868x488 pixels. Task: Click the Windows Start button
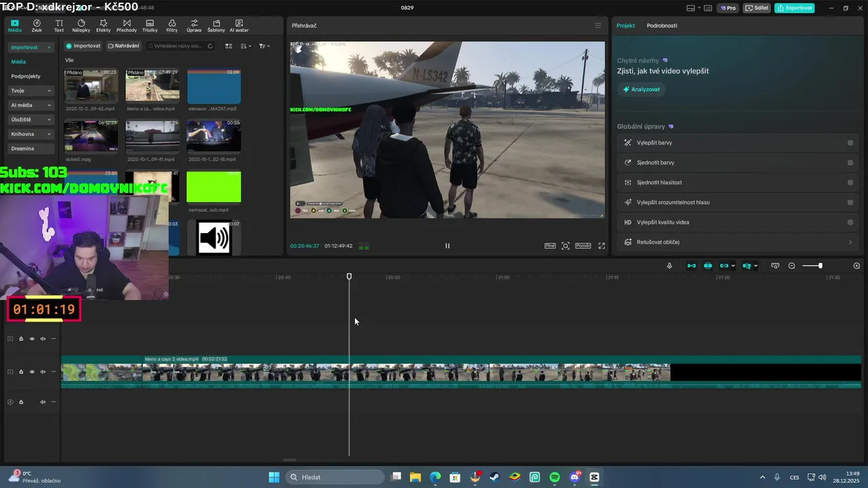(274, 477)
